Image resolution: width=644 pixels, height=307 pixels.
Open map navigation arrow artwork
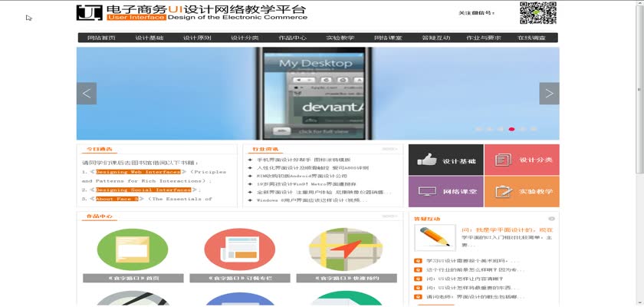coord(346,249)
